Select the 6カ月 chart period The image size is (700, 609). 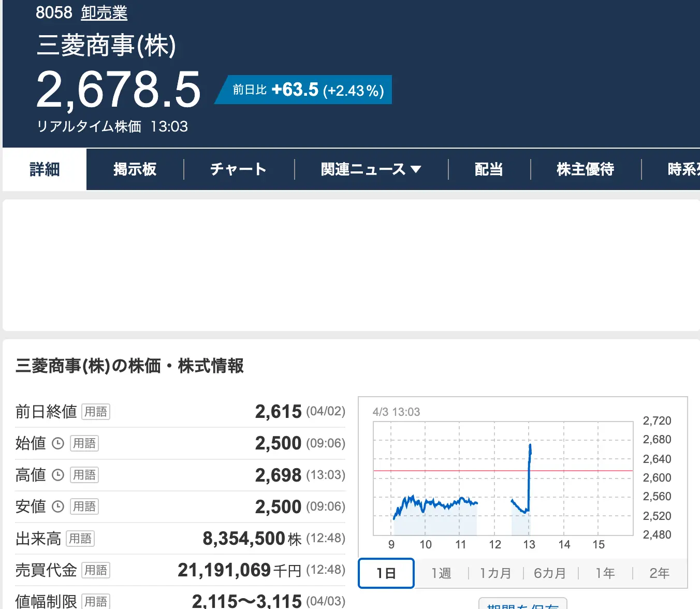550,573
